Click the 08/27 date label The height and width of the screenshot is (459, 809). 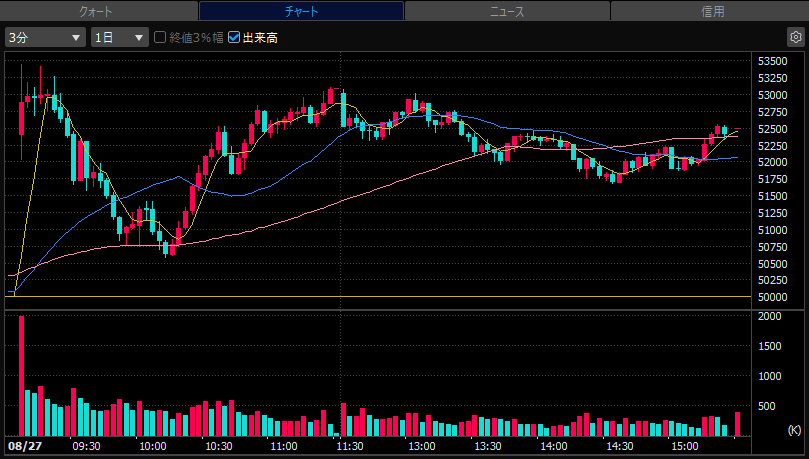[25, 446]
